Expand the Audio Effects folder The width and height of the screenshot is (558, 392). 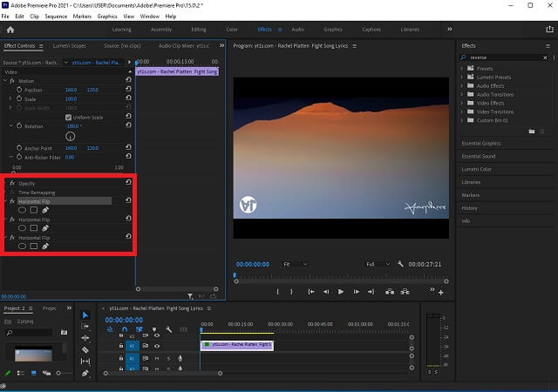pyautogui.click(x=462, y=85)
